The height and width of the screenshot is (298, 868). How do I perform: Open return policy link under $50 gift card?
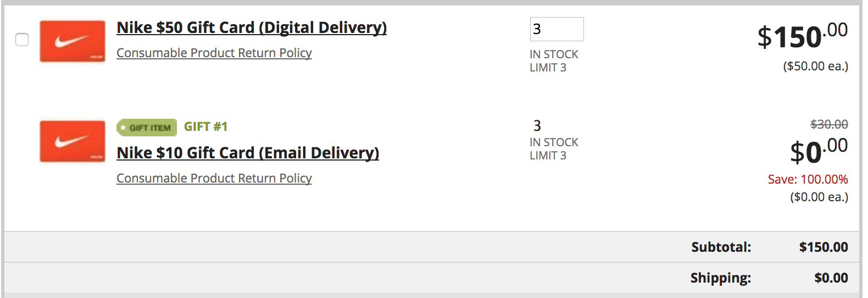(x=214, y=53)
